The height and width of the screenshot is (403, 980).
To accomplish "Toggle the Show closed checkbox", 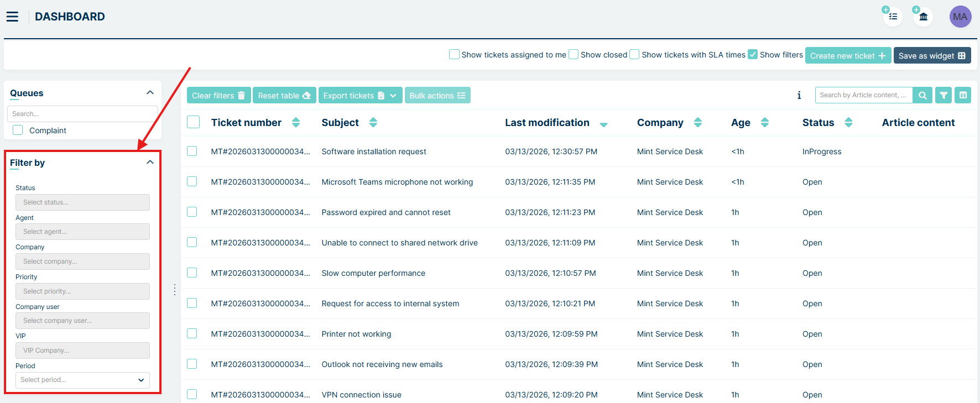I will [x=574, y=54].
